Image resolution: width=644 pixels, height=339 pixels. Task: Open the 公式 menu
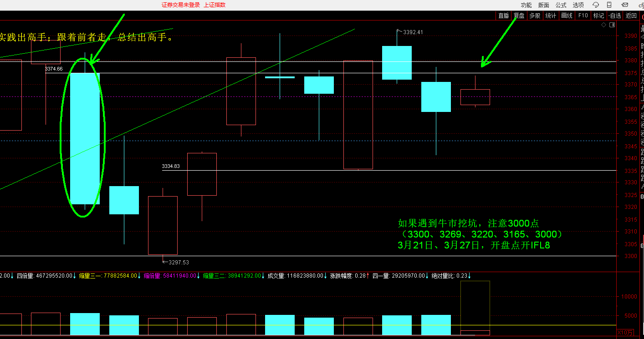(561, 5)
